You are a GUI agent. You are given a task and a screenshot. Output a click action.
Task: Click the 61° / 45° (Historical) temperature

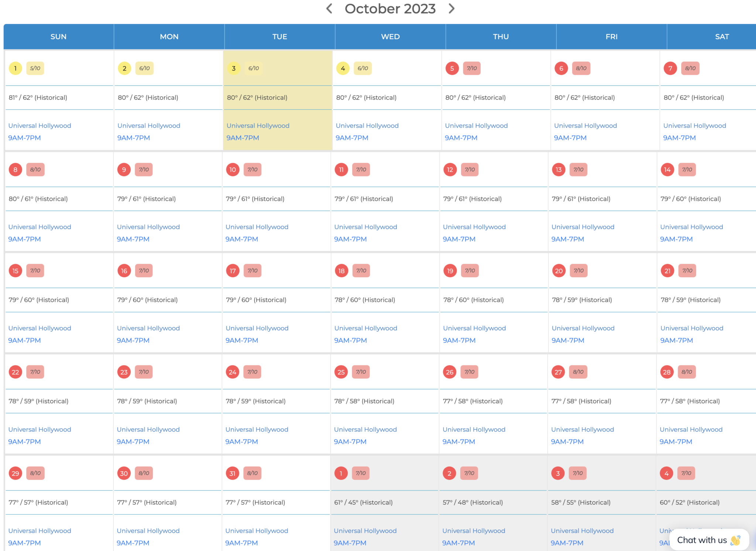(363, 502)
